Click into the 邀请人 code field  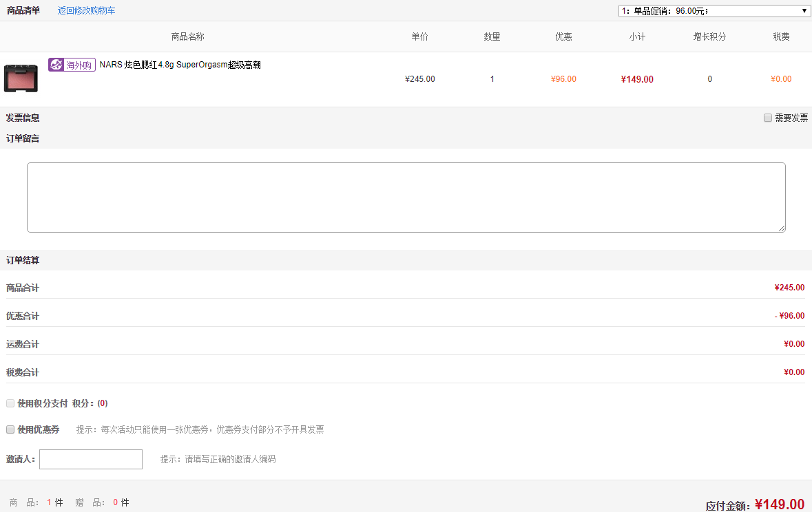click(x=91, y=459)
